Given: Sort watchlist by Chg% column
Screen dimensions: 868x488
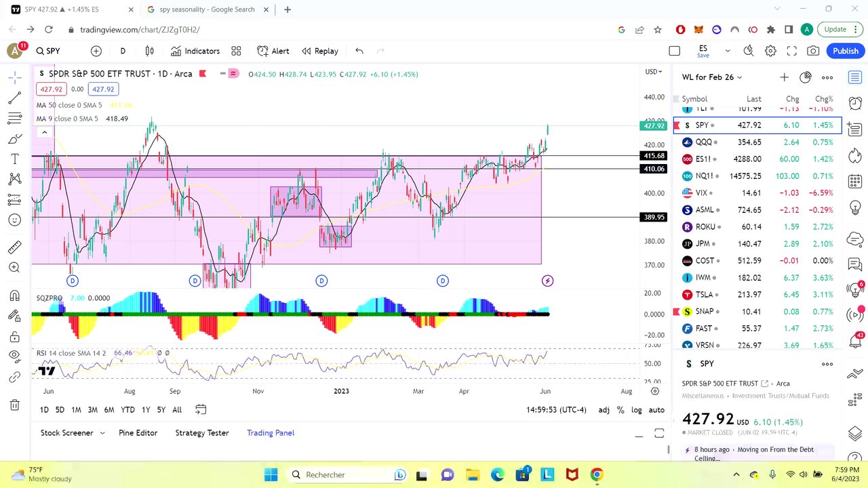Looking at the screenshot, I should [x=824, y=99].
